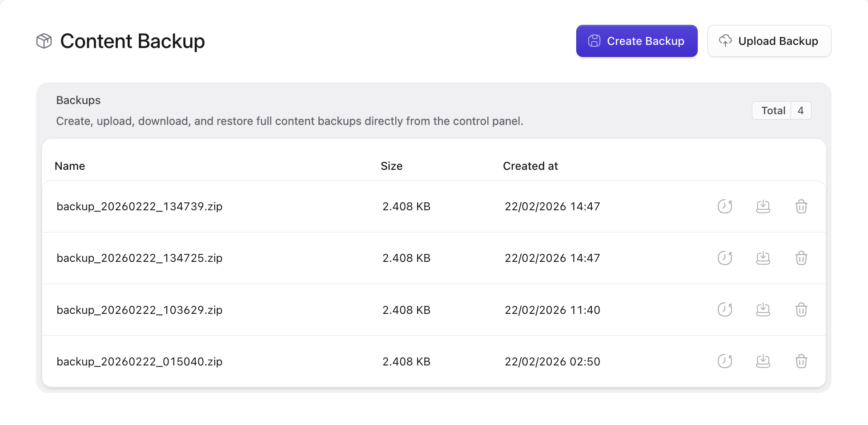The image size is (868, 425).
Task: Restore backup_20260222_134739.zip using restore icon
Action: (x=725, y=206)
